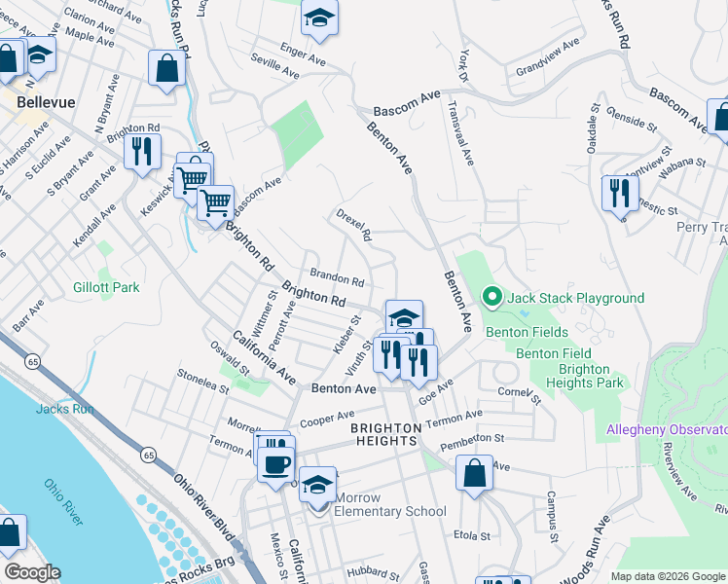Screen dimensions: 728x584
Task: Click the Map data ©2026 Google attribution
Action: [669, 576]
